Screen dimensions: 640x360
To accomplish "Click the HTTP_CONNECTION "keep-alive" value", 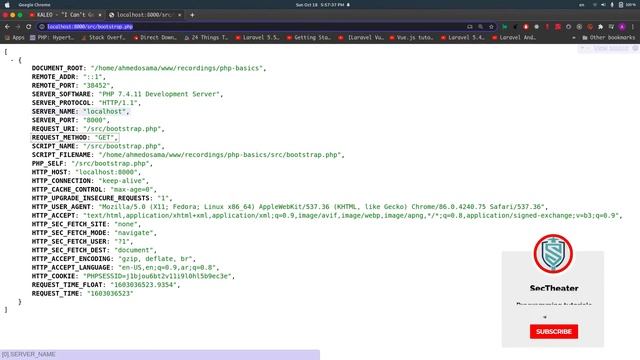I will pyautogui.click(x=123, y=181).
